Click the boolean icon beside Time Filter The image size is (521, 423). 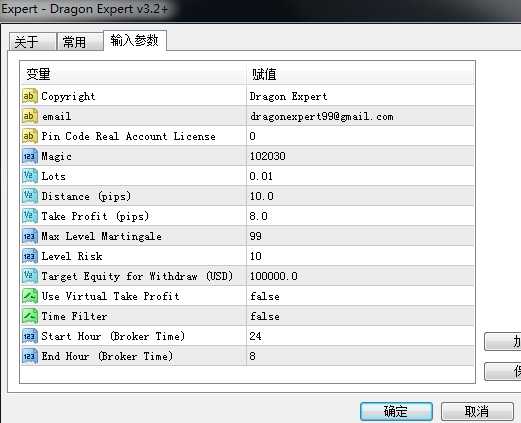(29, 316)
